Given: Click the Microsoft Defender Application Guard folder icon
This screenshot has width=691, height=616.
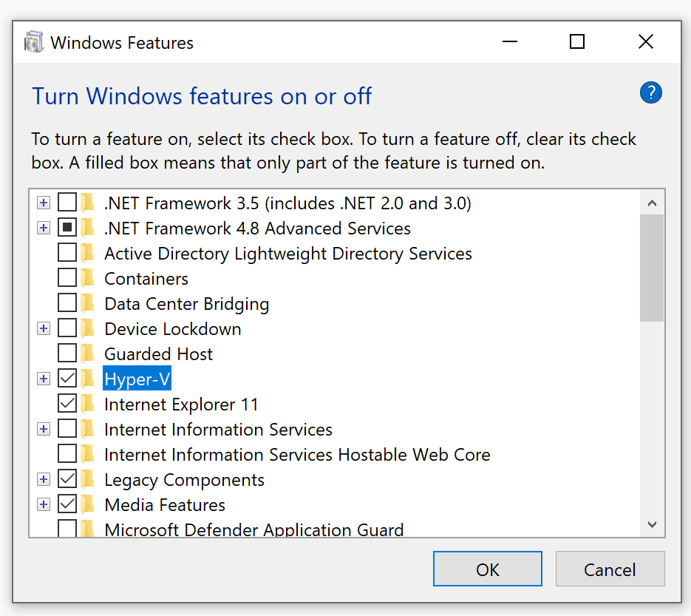Looking at the screenshot, I should point(89,529).
